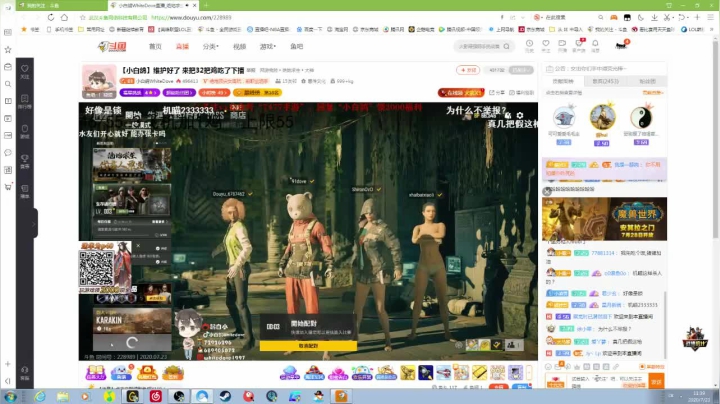Click the browser sidebar shopping cart icon
Screen dimensions: 720x404
8,187
